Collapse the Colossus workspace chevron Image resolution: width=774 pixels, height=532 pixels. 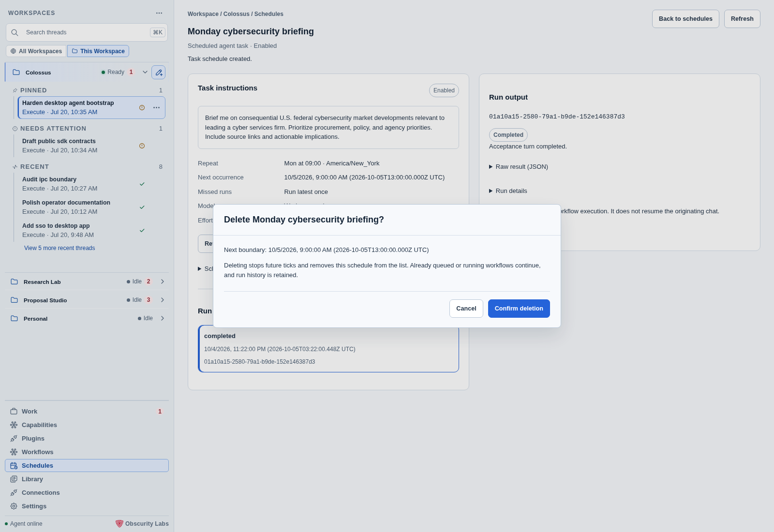145,72
